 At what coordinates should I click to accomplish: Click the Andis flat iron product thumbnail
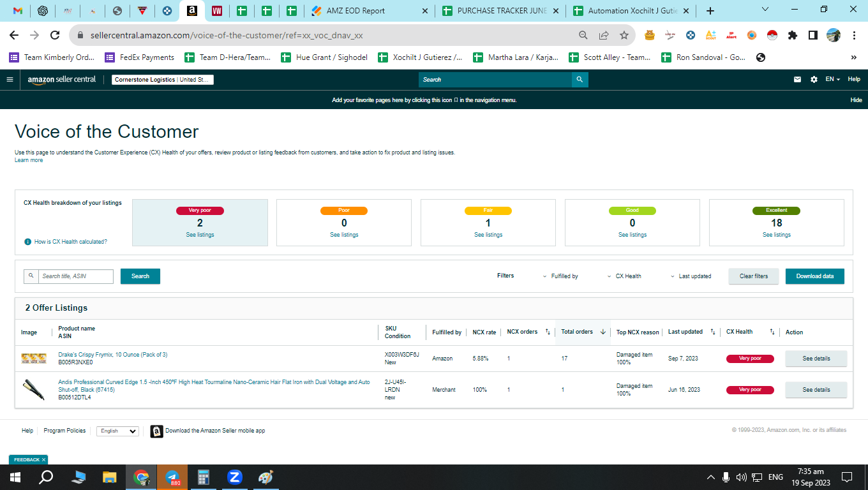[x=34, y=390]
